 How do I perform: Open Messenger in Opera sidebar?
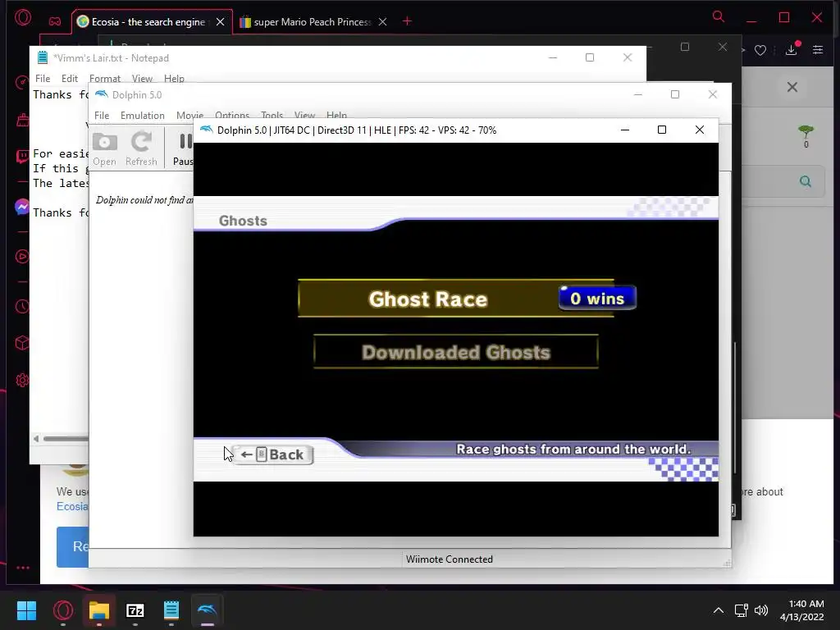pos(22,207)
